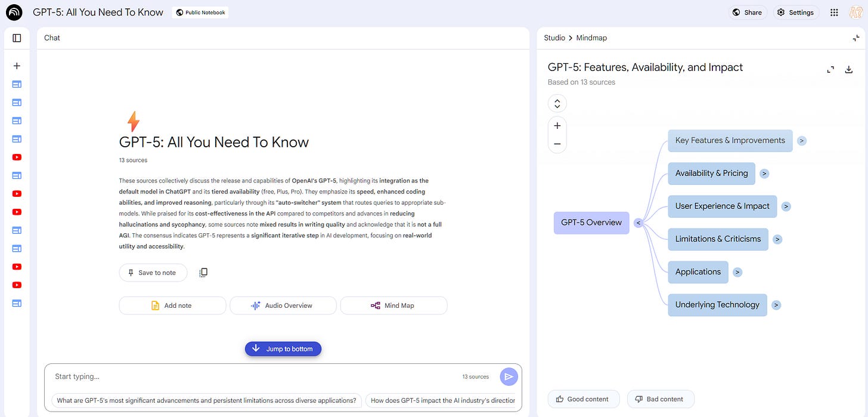Expand the Key Features & Improvements chevron
This screenshot has width=868, height=417.
[802, 141]
